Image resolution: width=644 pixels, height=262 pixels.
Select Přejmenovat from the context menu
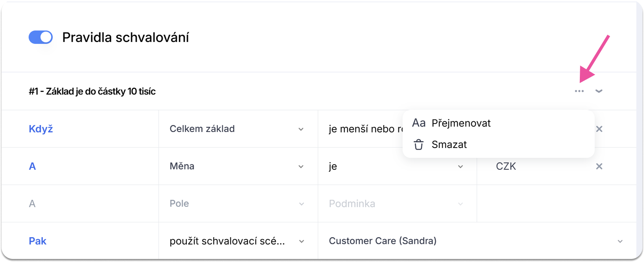pos(461,123)
